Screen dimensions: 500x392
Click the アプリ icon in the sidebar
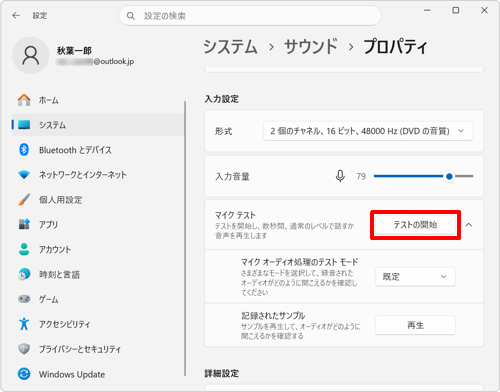[24, 224]
